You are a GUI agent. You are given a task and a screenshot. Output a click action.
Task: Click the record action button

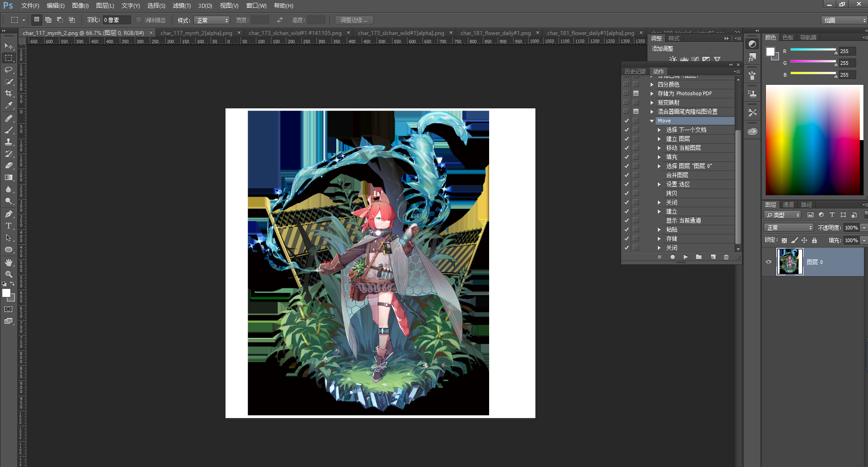click(x=672, y=257)
